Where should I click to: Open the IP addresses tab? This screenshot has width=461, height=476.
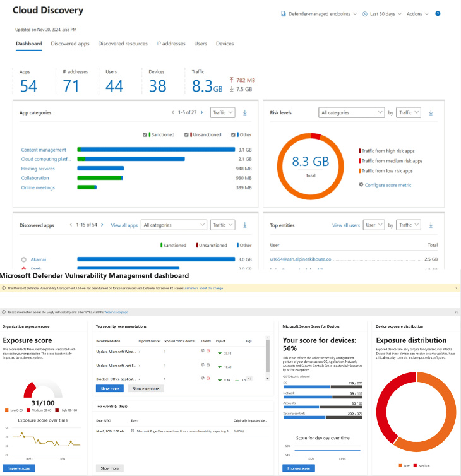171,44
